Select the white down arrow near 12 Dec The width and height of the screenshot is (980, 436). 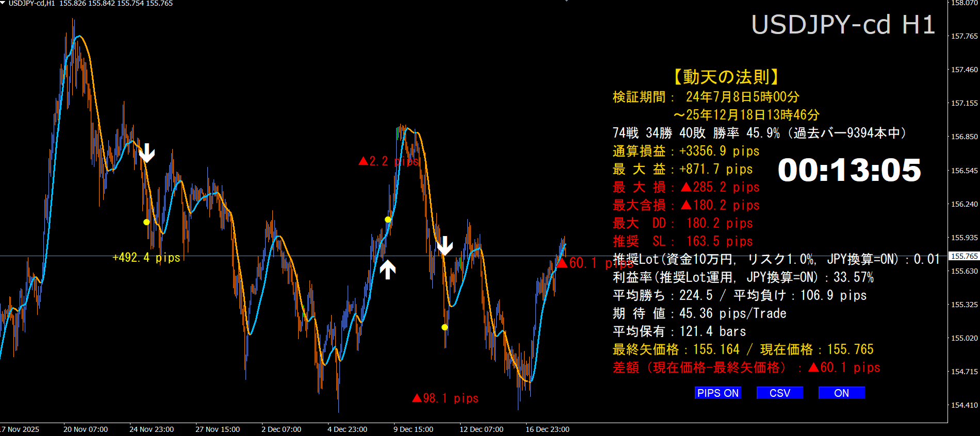pyautogui.click(x=445, y=246)
